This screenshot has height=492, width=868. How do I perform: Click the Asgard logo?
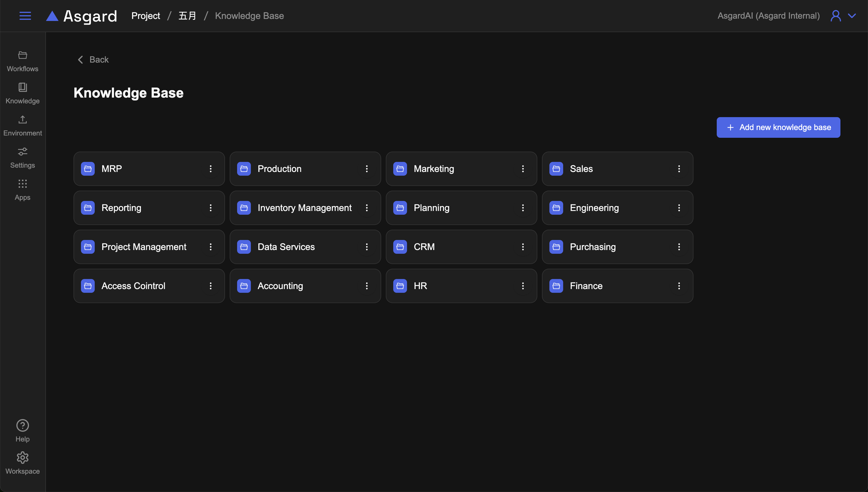(x=82, y=16)
